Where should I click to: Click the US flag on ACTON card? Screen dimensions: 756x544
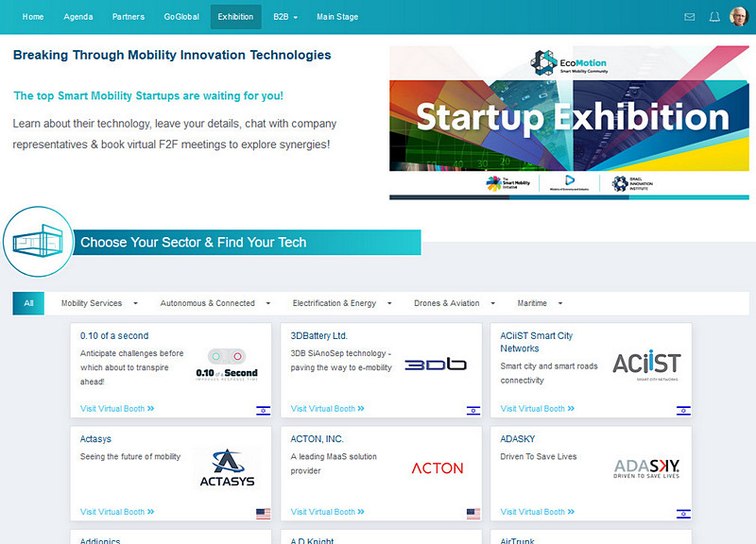(473, 514)
